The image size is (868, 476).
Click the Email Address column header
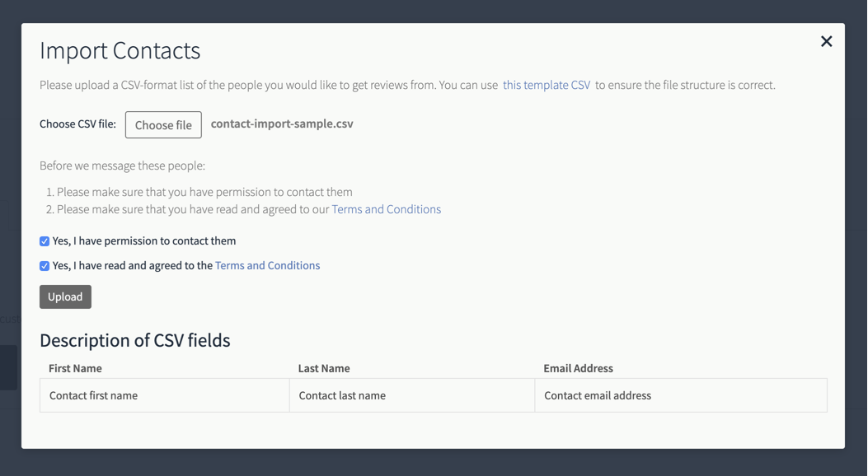pos(578,368)
